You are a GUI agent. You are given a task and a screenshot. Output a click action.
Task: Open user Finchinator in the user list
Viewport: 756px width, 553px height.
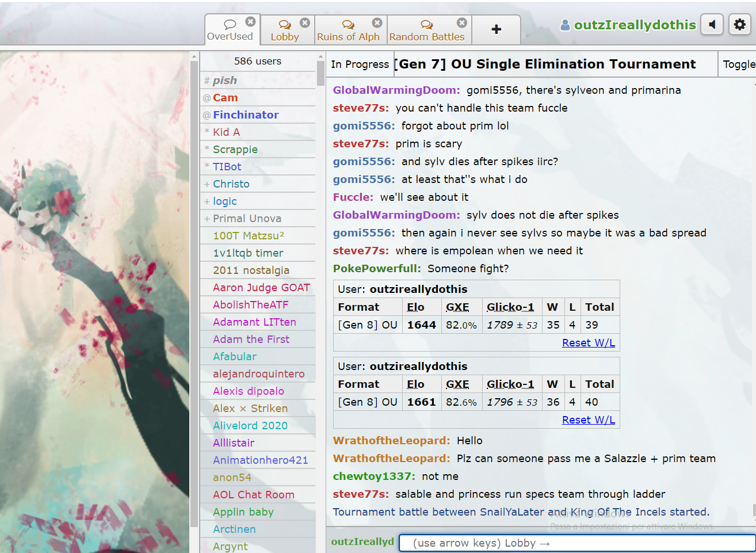pyautogui.click(x=258, y=115)
